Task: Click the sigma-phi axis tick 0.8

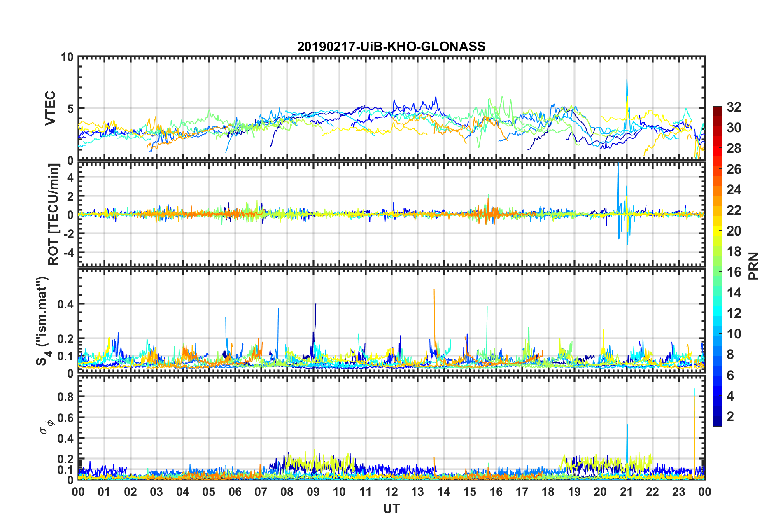Action: [x=65, y=397]
